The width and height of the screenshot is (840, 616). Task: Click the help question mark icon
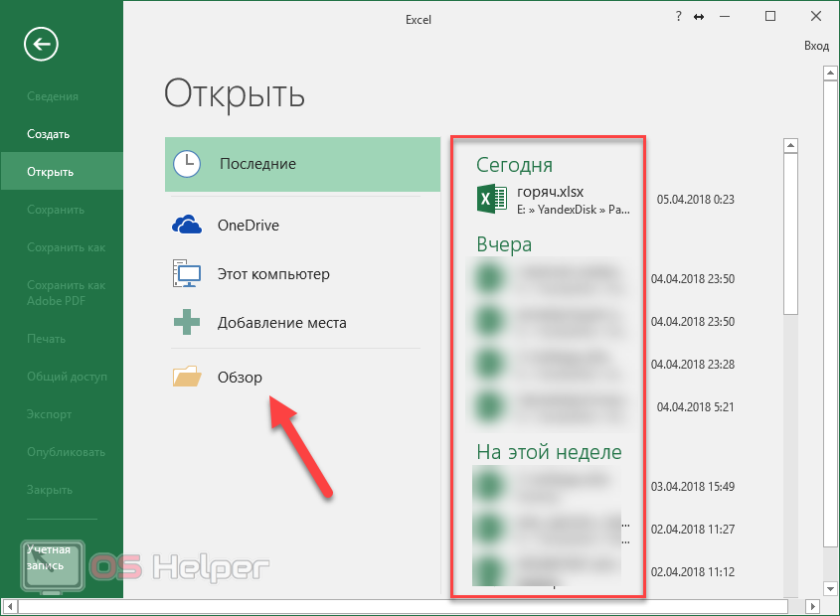pyautogui.click(x=678, y=17)
